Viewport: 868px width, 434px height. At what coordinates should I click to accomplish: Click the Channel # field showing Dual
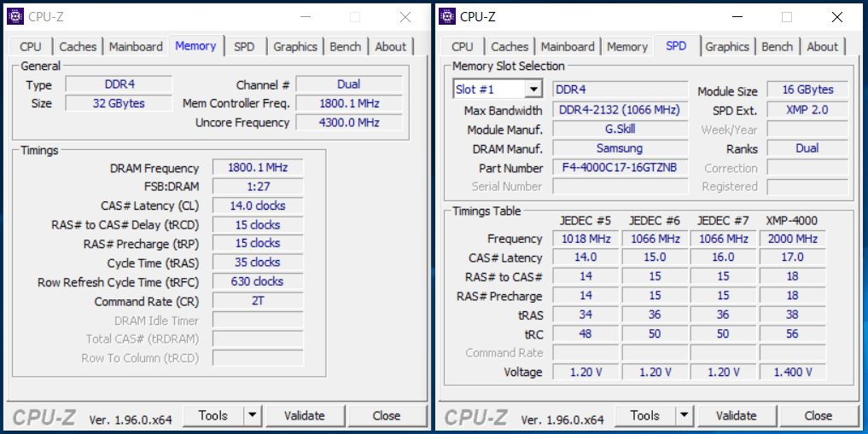click(x=349, y=84)
